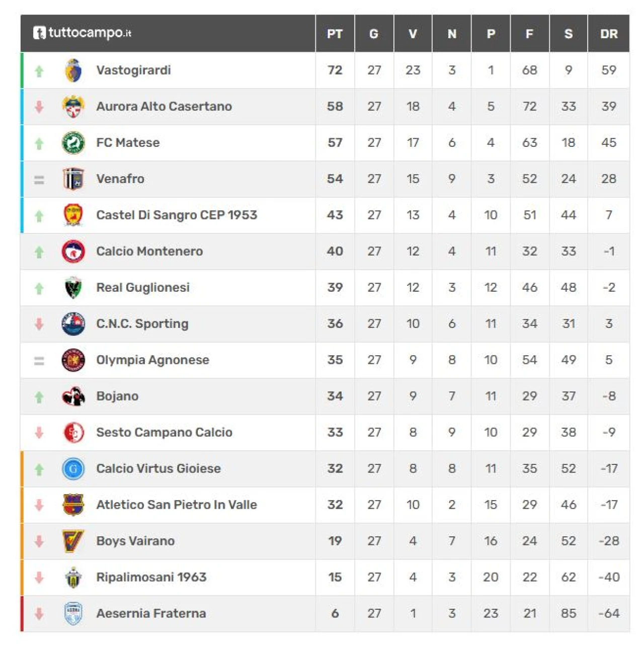The width and height of the screenshot is (644, 646).
Task: Click the tuttocampo.it logo
Action: [x=82, y=33]
